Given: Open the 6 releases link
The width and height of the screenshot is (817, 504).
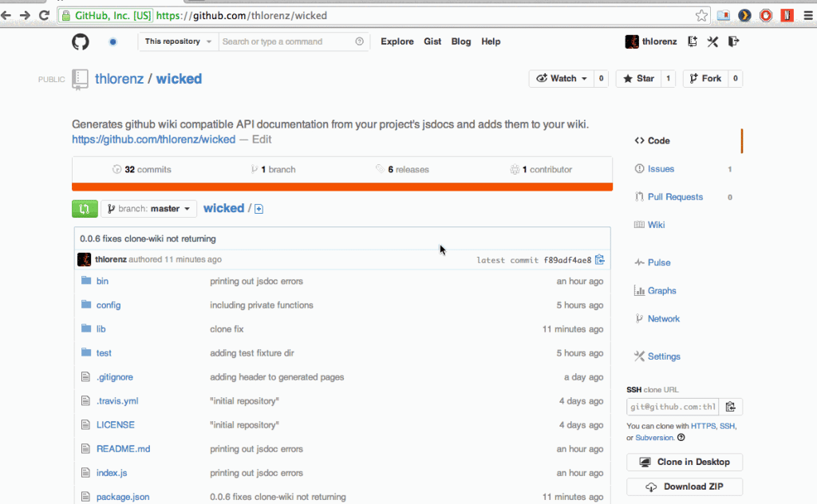Looking at the screenshot, I should tap(402, 170).
